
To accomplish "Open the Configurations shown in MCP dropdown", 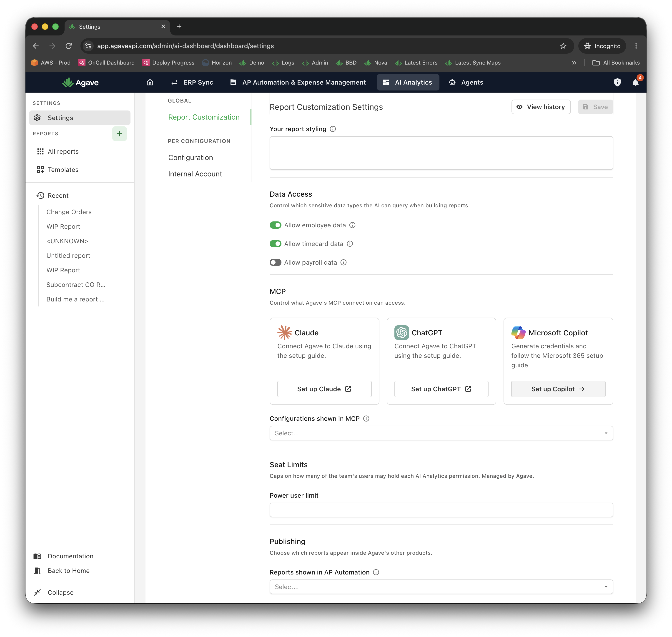I will (x=441, y=433).
